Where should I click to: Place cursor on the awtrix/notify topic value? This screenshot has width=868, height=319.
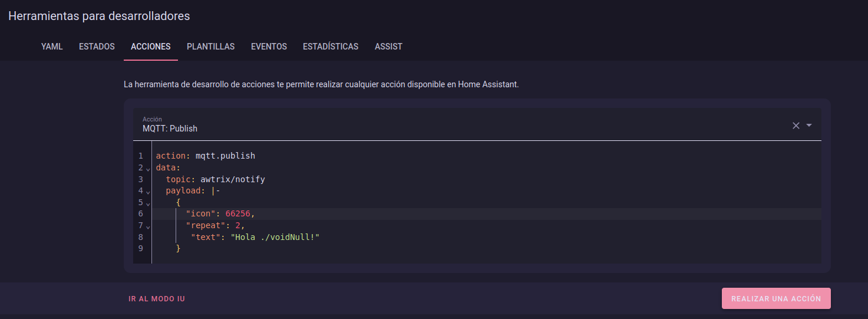coord(232,179)
